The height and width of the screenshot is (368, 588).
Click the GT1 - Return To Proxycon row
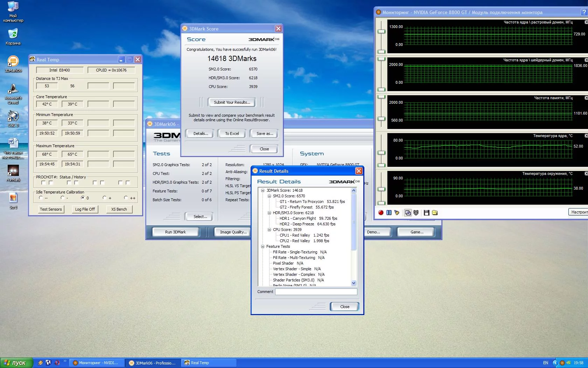pos(312,202)
